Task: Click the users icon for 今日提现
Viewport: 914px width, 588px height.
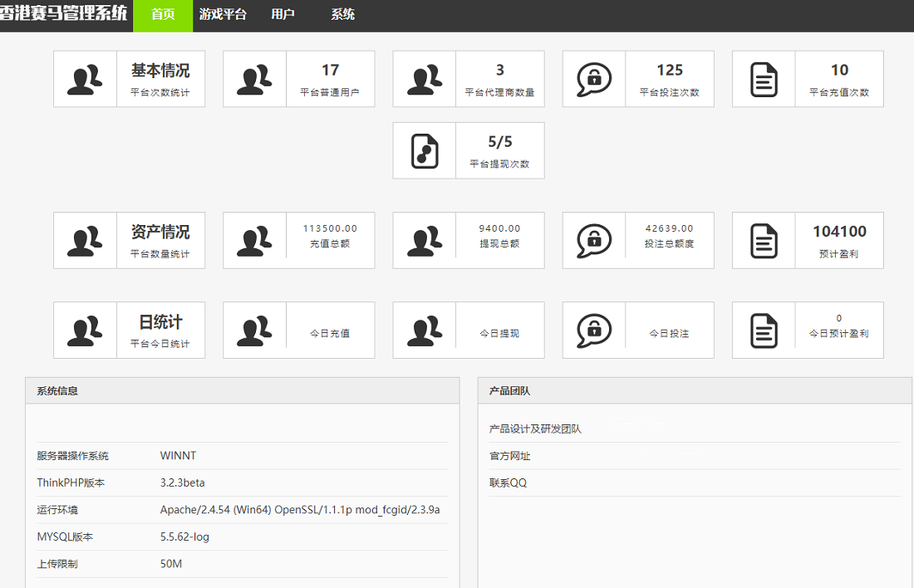Action: [x=424, y=331]
